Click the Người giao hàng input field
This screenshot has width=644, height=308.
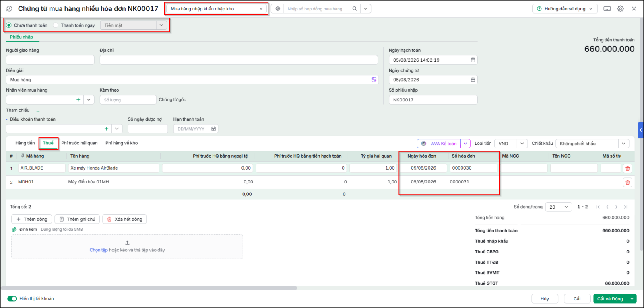pos(50,60)
